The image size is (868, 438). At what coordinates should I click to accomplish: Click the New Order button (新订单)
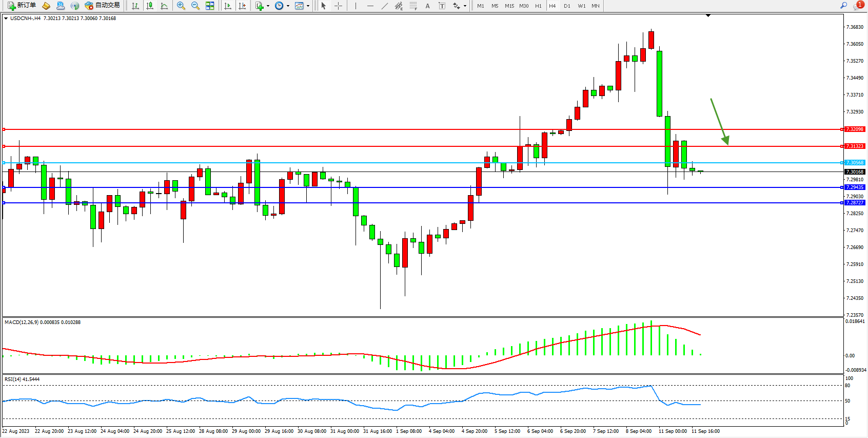tap(22, 6)
